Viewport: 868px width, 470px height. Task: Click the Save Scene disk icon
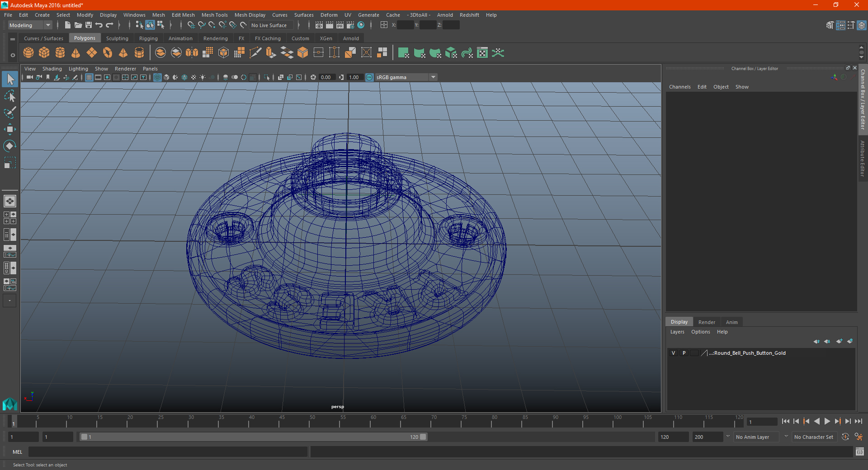pyautogui.click(x=89, y=25)
